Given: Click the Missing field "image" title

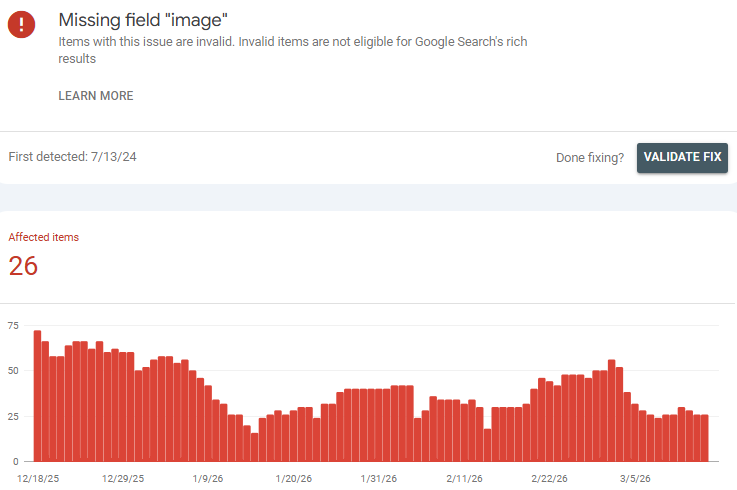Looking at the screenshot, I should (144, 20).
